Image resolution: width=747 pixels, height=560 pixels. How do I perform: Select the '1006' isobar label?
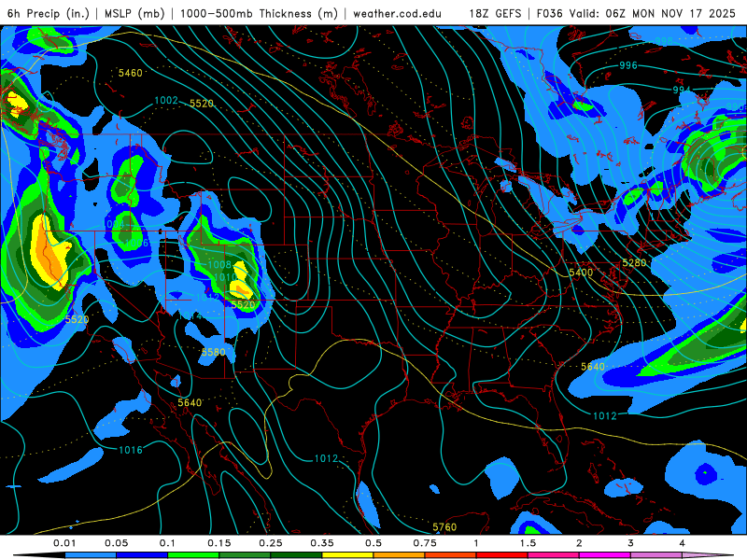pyautogui.click(x=136, y=244)
